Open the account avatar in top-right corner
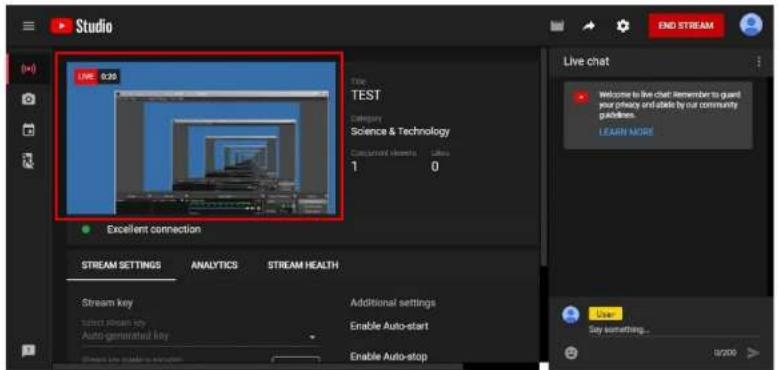 click(x=751, y=25)
